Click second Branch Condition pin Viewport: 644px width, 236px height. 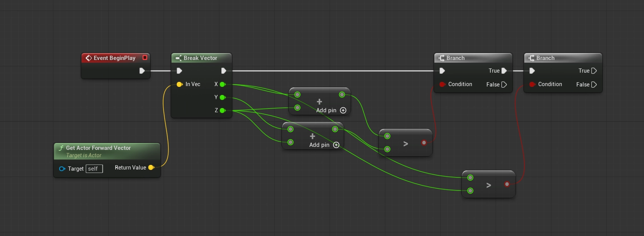pos(532,84)
